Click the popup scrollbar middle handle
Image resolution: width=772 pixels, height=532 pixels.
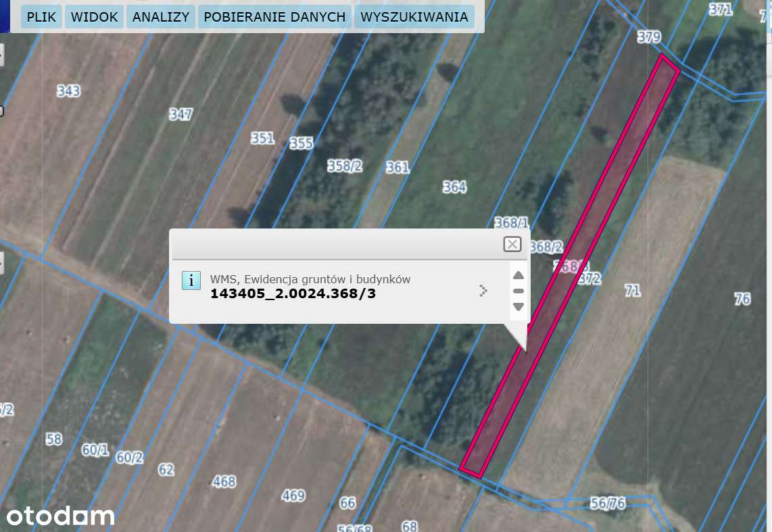tap(518, 291)
